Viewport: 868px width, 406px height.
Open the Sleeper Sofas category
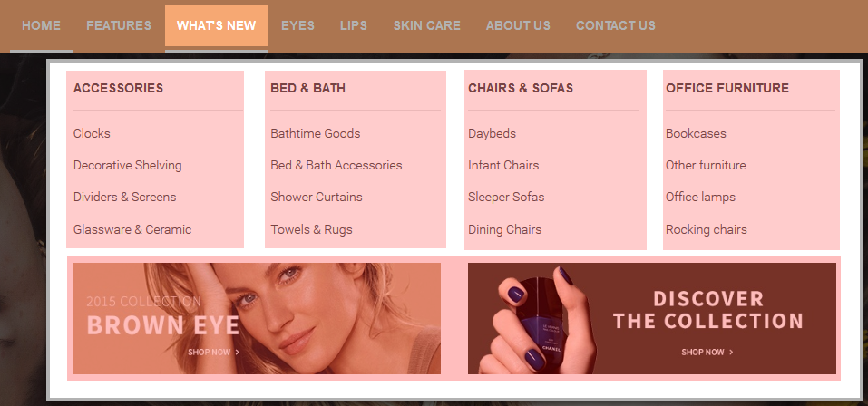(506, 197)
